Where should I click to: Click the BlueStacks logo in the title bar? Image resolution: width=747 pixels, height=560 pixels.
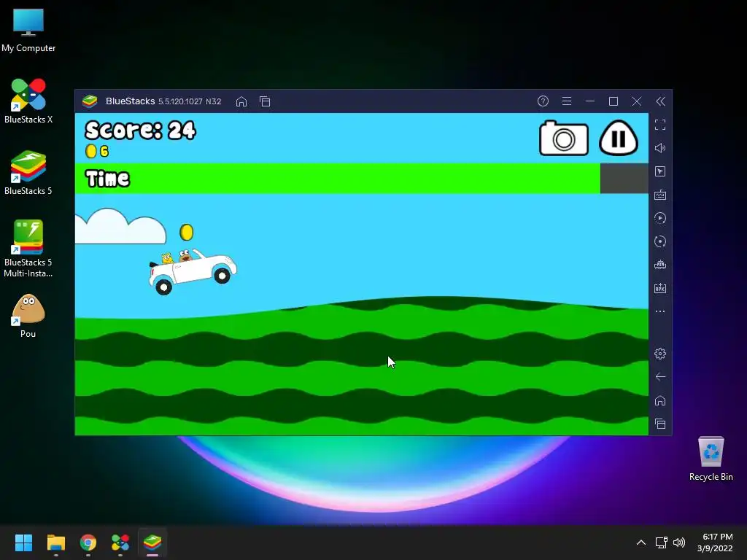[x=90, y=101]
